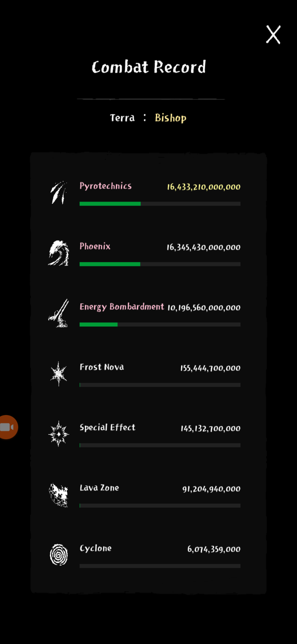Click the Energy Bombardment skill name
The height and width of the screenshot is (644, 297).
122,307
